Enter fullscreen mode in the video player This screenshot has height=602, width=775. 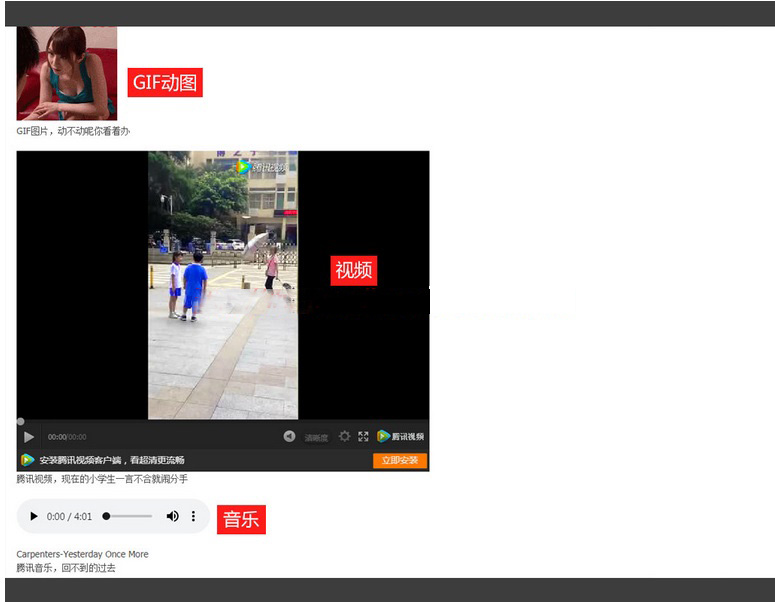coord(363,437)
